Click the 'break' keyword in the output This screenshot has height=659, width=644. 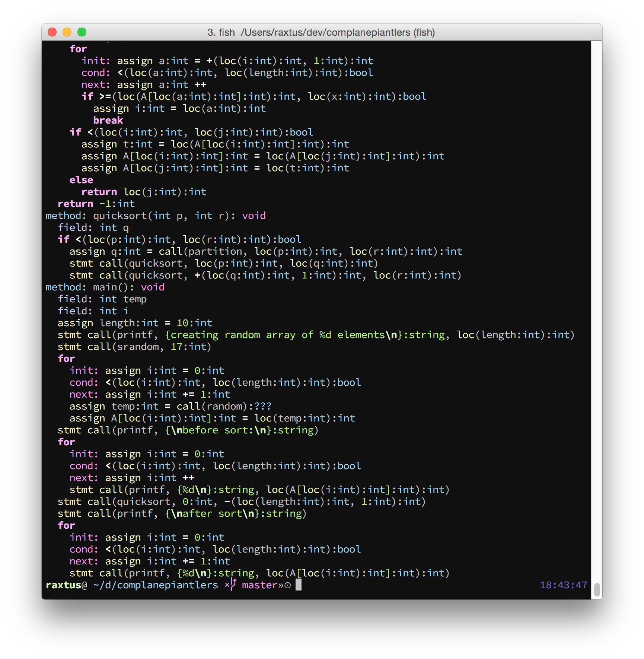108,121
